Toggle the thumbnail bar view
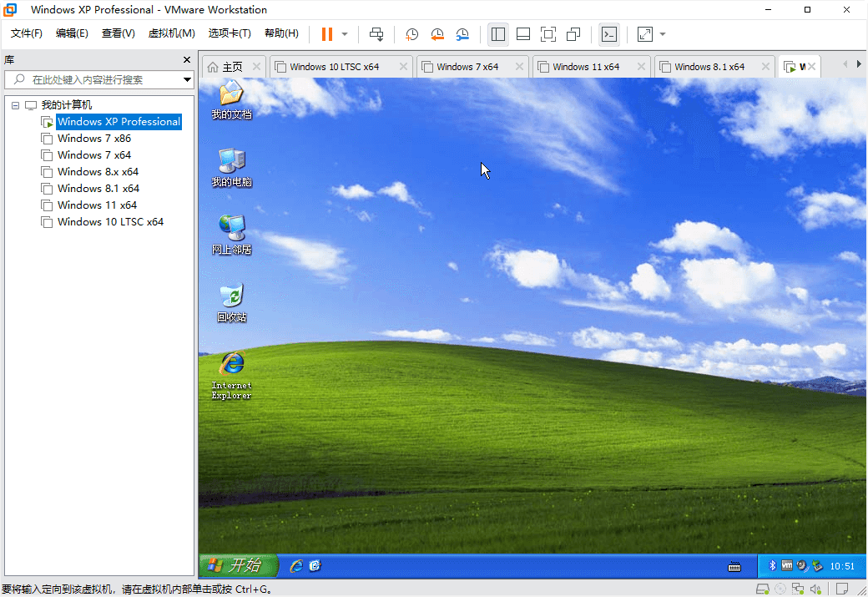868x597 pixels. tap(523, 34)
